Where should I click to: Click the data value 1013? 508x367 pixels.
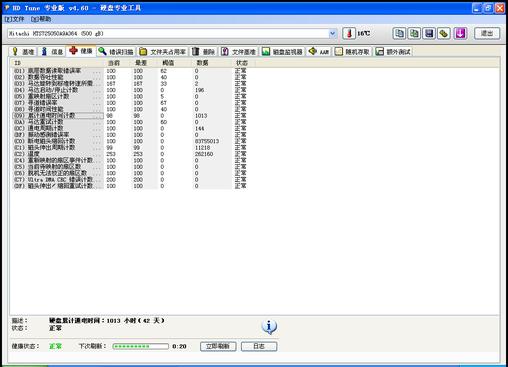(201, 116)
